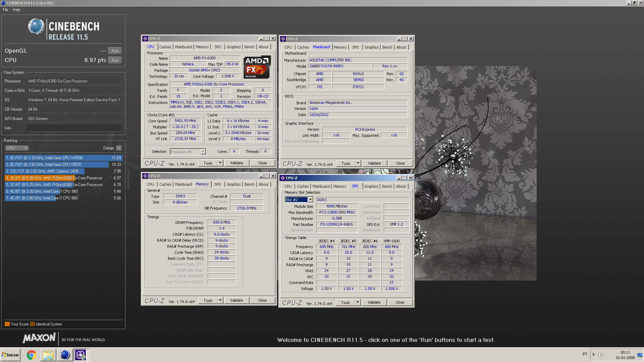Click the brown Identical System legend swatch
Screen dimensions: 644x362
(x=32, y=324)
